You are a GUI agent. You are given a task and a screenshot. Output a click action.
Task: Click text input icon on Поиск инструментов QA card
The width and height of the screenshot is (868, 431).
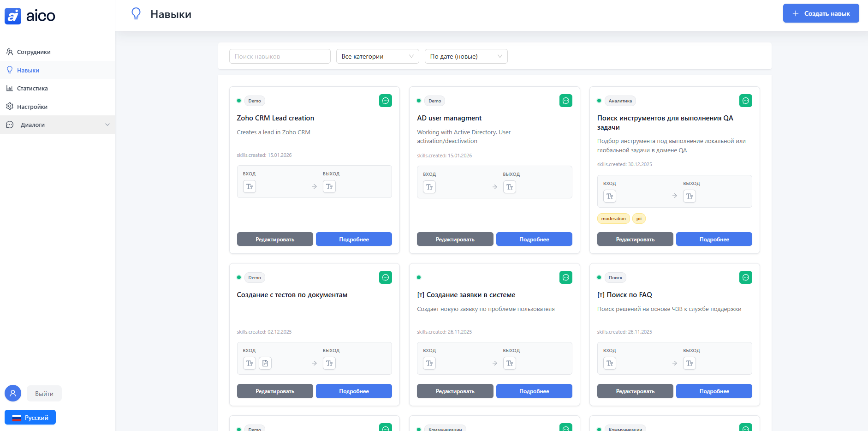tap(610, 196)
